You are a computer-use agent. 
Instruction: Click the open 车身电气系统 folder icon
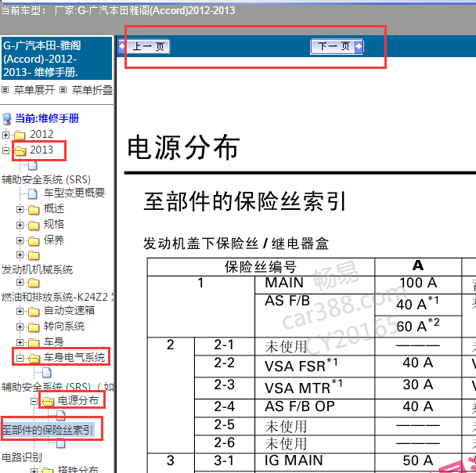34,358
